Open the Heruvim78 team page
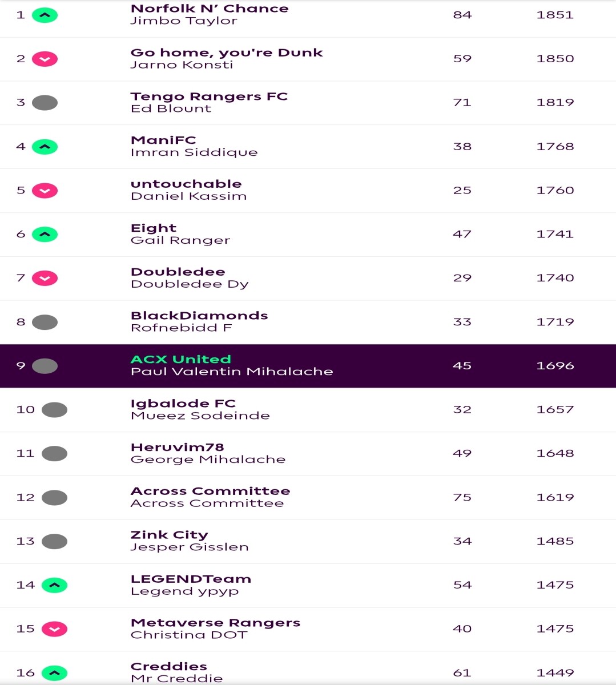 pyautogui.click(x=177, y=447)
